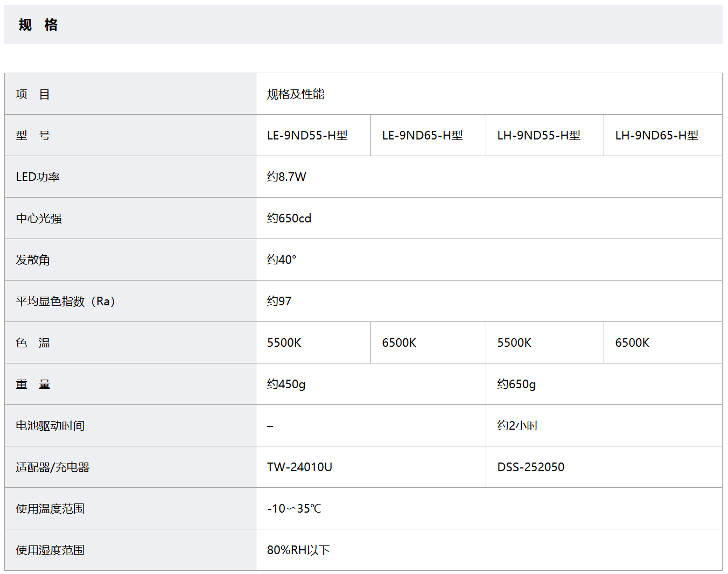This screenshot has height=574, width=728.
Task: Click the LH-9ND65-H型 model cell
Action: pyautogui.click(x=656, y=136)
